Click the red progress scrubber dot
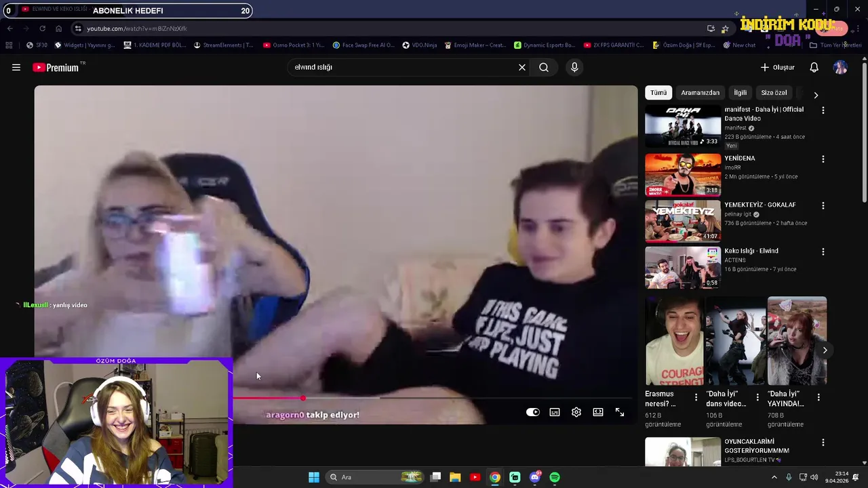Viewport: 868px width, 488px height. 303,398
